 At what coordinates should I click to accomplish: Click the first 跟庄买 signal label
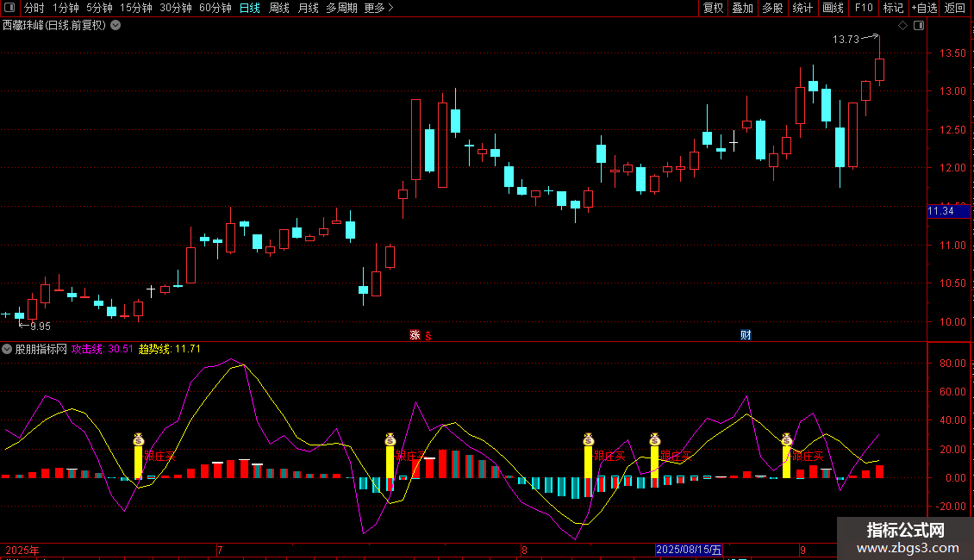click(x=159, y=456)
